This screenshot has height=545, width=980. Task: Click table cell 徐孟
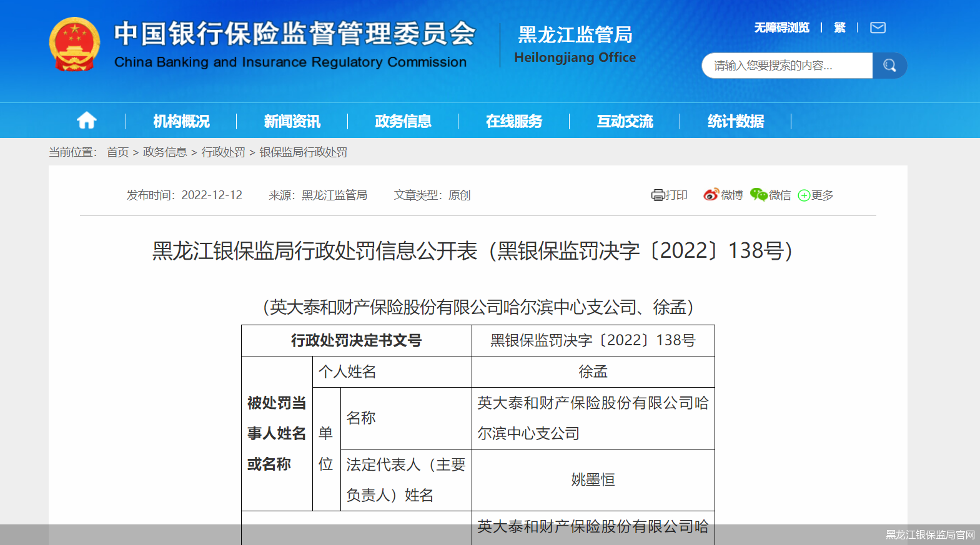(593, 372)
